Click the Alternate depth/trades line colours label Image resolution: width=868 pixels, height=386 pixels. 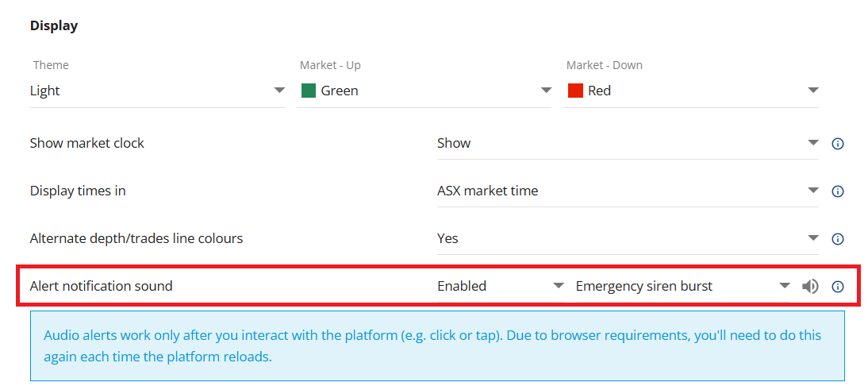(x=136, y=238)
